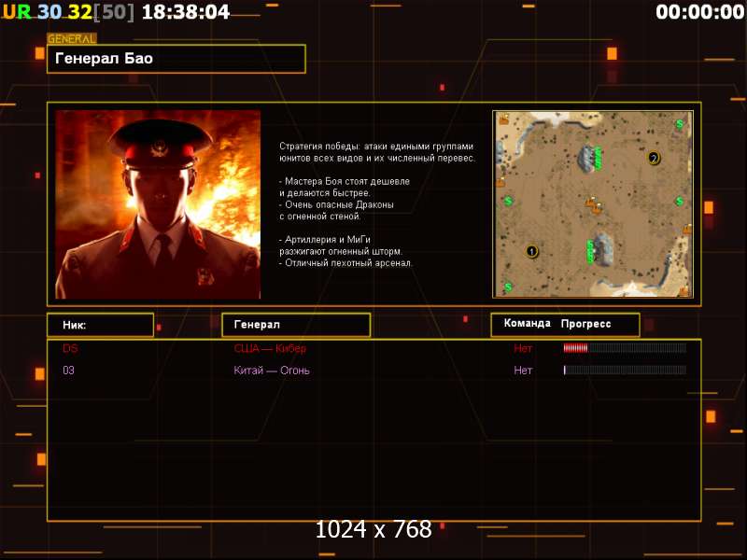Select player nickname "DS"
This screenshot has width=747, height=560.
click(x=70, y=348)
